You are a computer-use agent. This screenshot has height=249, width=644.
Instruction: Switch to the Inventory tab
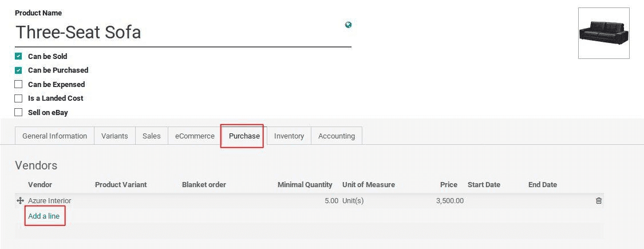289,136
